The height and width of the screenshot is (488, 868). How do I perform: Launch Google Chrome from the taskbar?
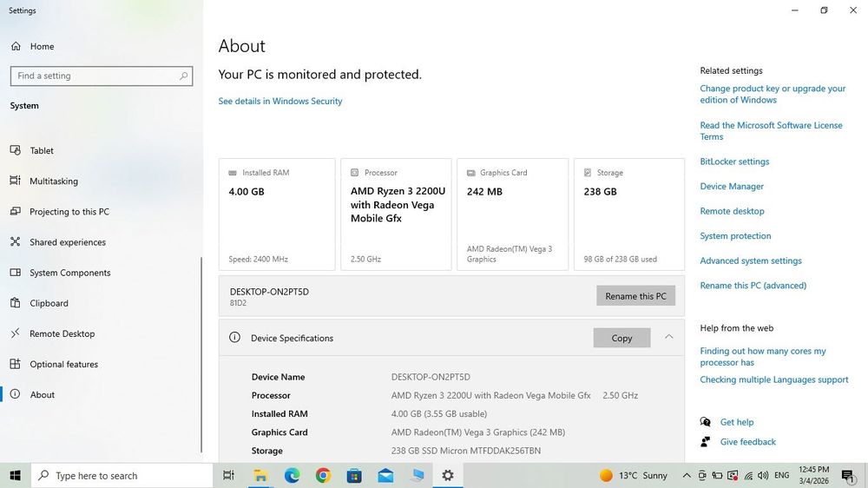pyautogui.click(x=323, y=475)
